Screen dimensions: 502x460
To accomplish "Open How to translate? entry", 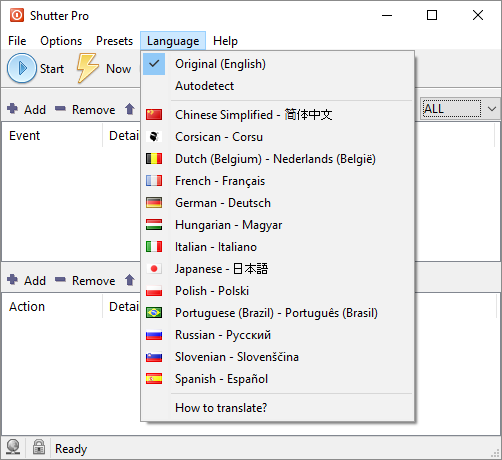I will 277,408.
